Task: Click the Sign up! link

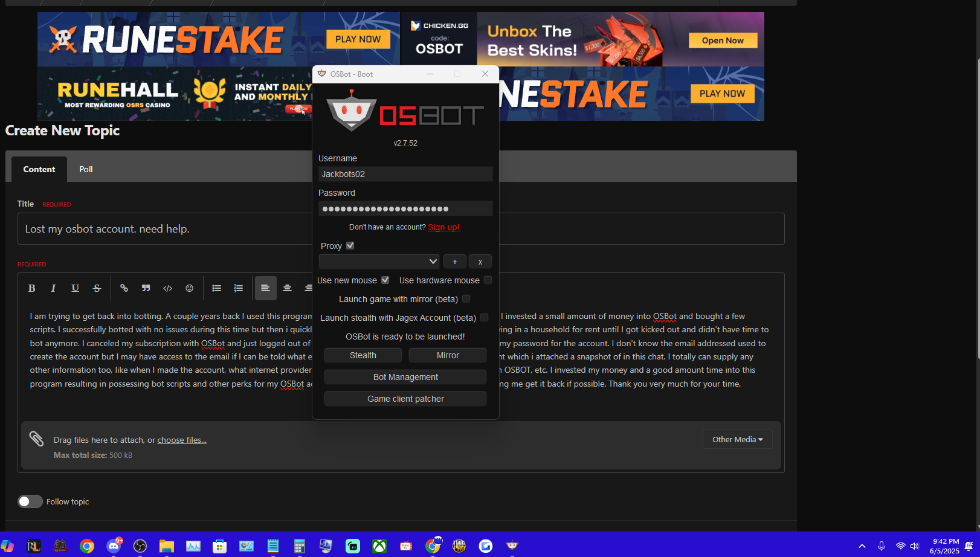Action: (x=444, y=227)
